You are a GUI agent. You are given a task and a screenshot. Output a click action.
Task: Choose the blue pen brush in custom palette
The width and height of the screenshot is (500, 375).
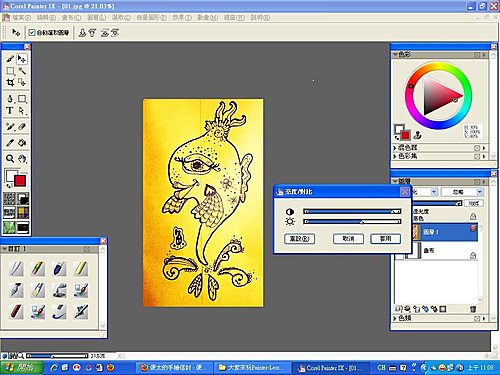click(x=59, y=269)
